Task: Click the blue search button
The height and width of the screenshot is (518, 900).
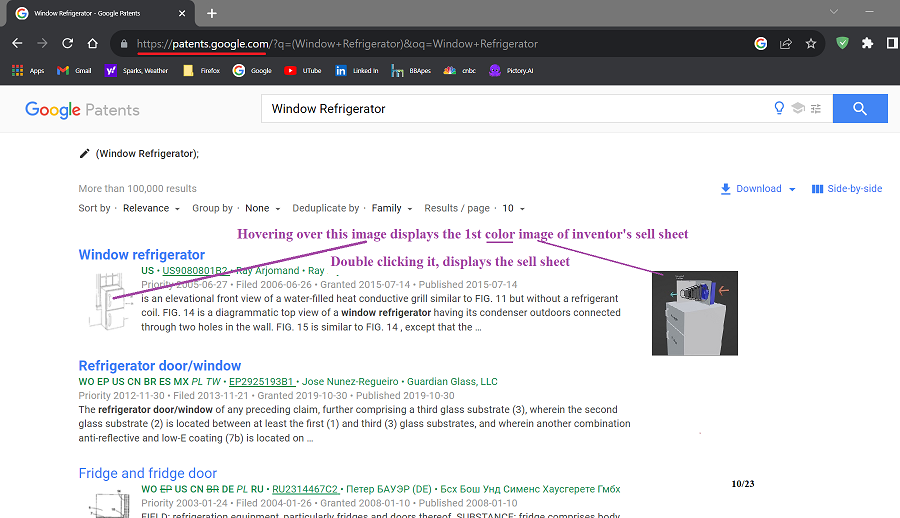Action: tap(860, 109)
